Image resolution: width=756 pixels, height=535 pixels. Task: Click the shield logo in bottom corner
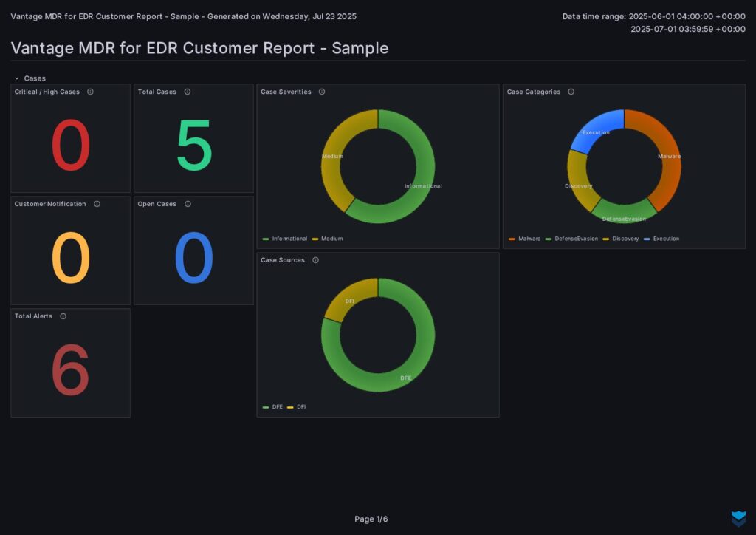[x=738, y=519]
